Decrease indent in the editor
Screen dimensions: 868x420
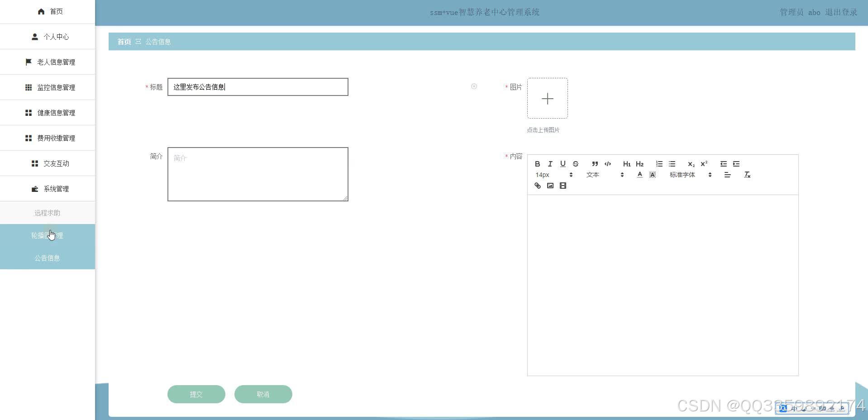point(723,164)
